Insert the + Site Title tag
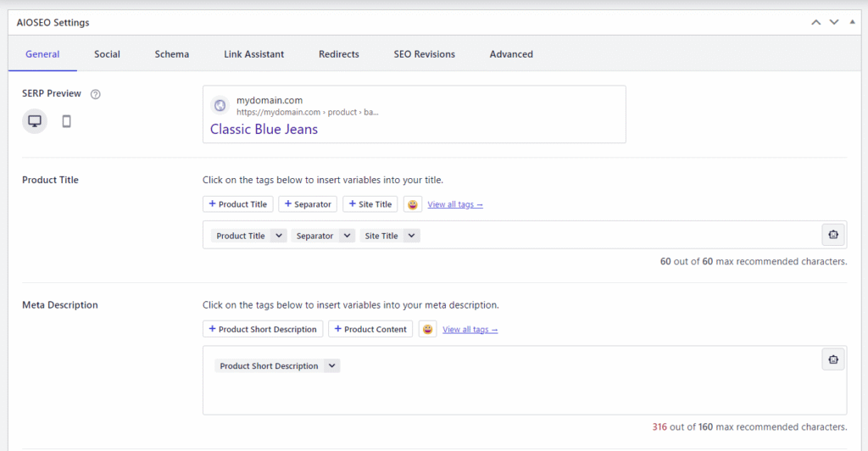This screenshot has width=868, height=451. (x=370, y=204)
